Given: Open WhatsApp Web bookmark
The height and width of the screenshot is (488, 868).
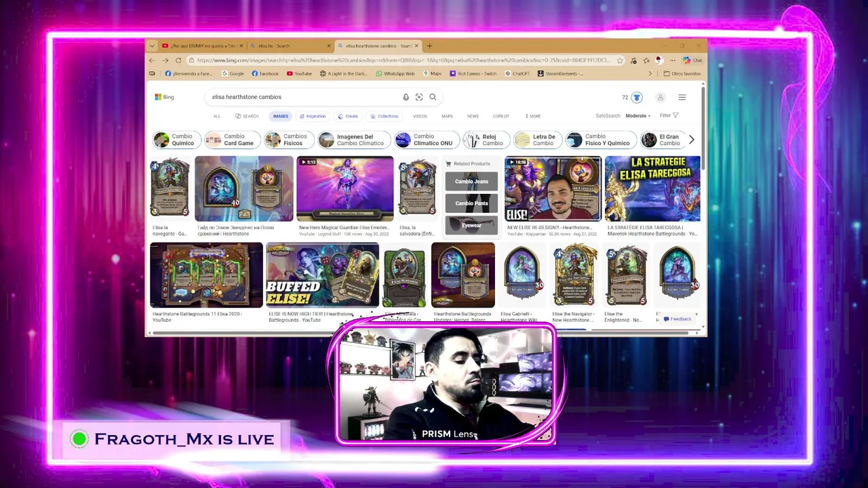Looking at the screenshot, I should click(395, 74).
